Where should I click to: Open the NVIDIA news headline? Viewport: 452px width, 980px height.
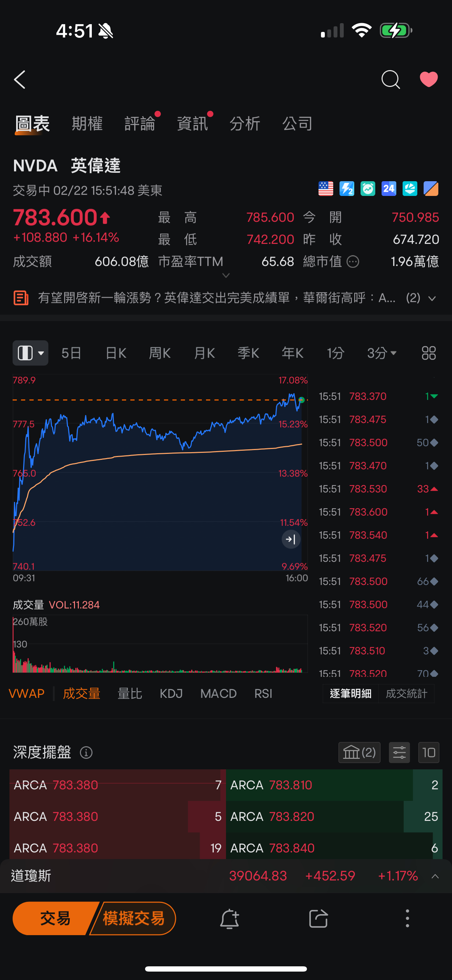217,298
